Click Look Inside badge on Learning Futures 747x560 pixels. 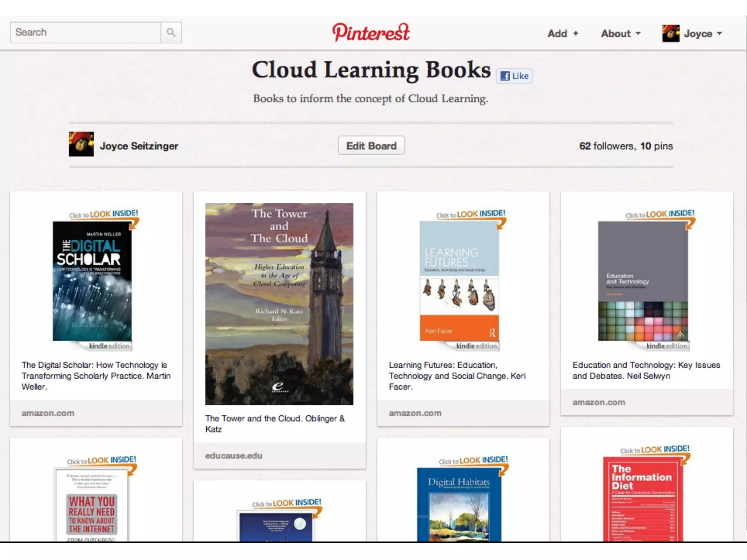click(x=471, y=214)
